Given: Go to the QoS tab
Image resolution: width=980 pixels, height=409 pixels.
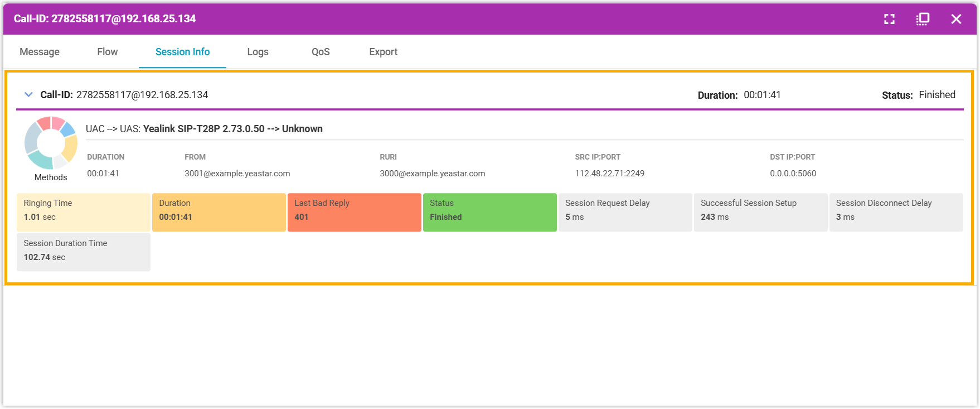Looking at the screenshot, I should point(321,52).
